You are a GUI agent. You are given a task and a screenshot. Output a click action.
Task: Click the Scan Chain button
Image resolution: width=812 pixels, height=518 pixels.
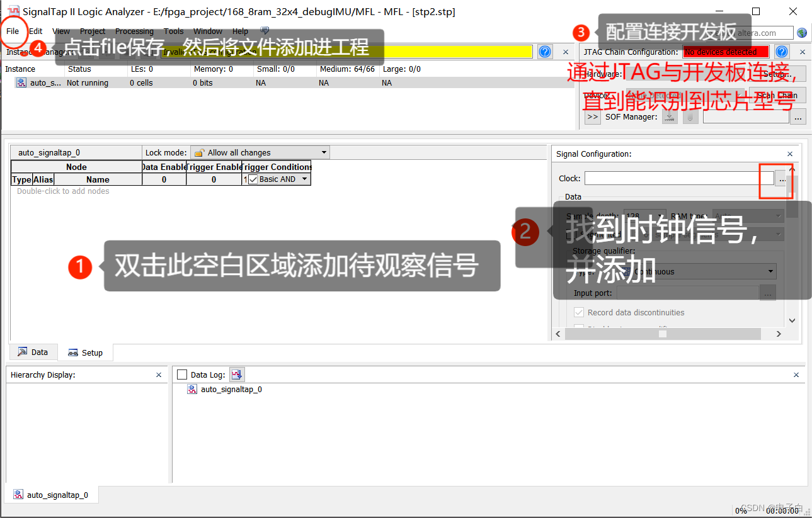pos(778,96)
